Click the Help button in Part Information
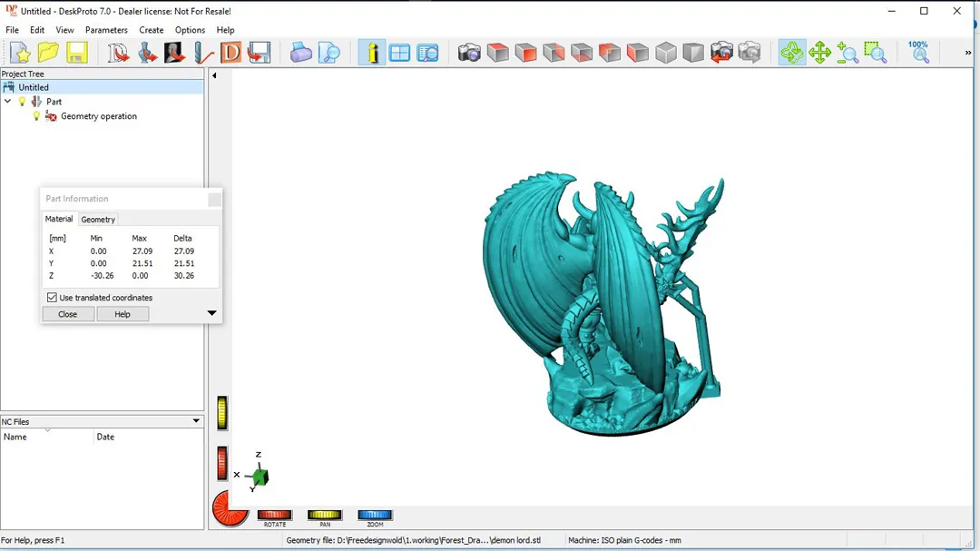The image size is (980, 551). pos(122,314)
